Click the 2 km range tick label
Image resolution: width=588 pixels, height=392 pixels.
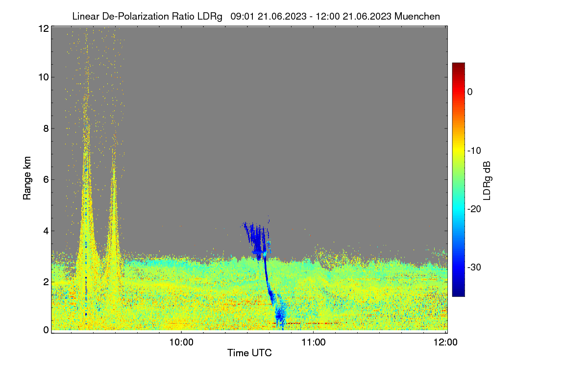[x=46, y=282]
